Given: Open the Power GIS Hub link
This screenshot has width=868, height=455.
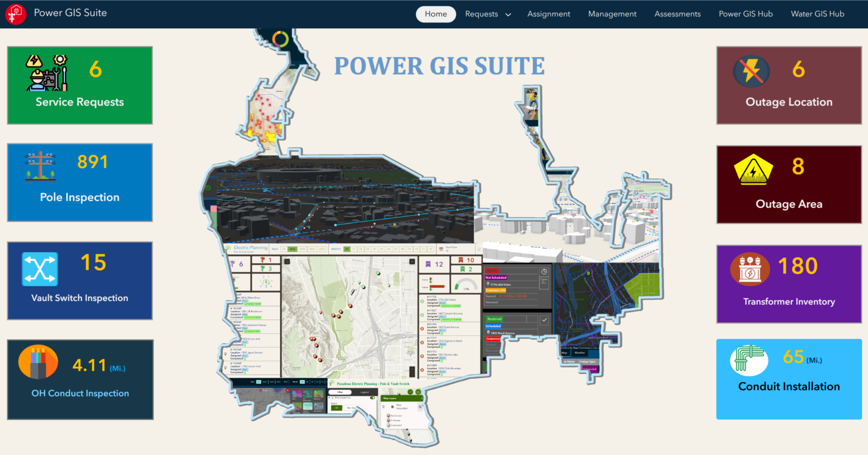Looking at the screenshot, I should click(745, 14).
